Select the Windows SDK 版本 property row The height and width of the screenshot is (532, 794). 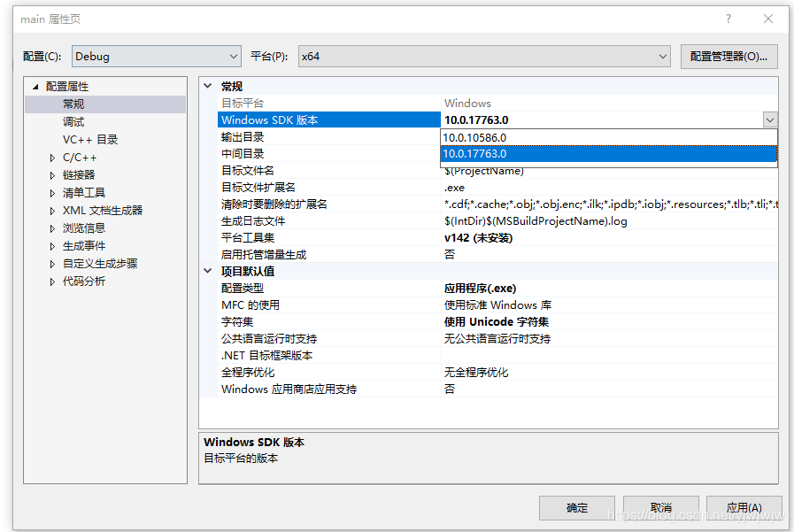coord(329,120)
